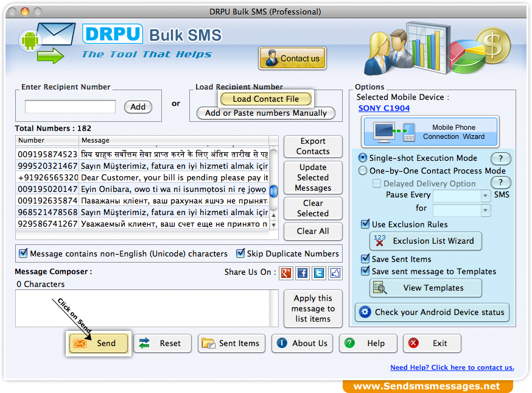Click the gear icon for Android device status

pyautogui.click(x=365, y=312)
